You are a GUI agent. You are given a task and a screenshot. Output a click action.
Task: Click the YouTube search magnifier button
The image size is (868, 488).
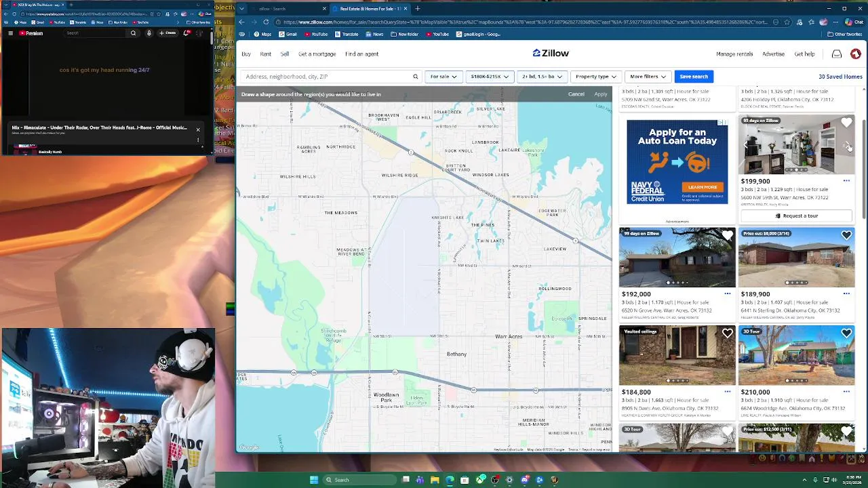(x=133, y=33)
